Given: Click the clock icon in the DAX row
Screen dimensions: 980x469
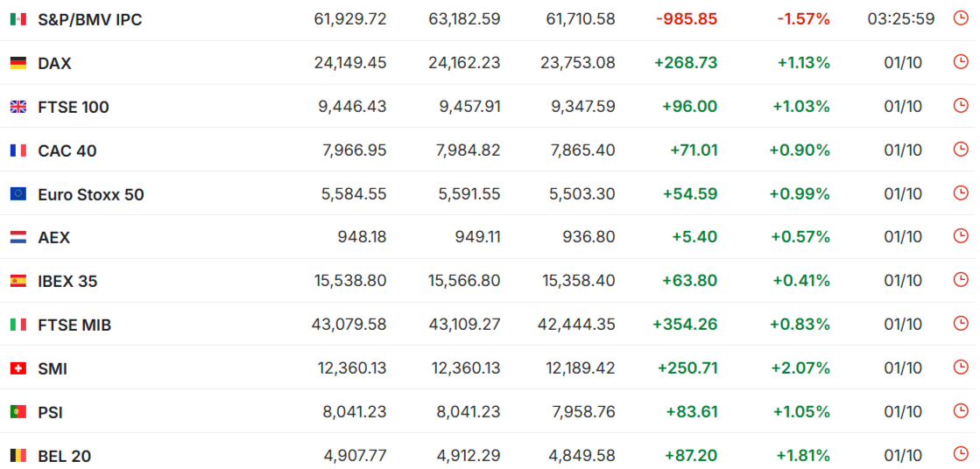Looking at the screenshot, I should point(961,62).
